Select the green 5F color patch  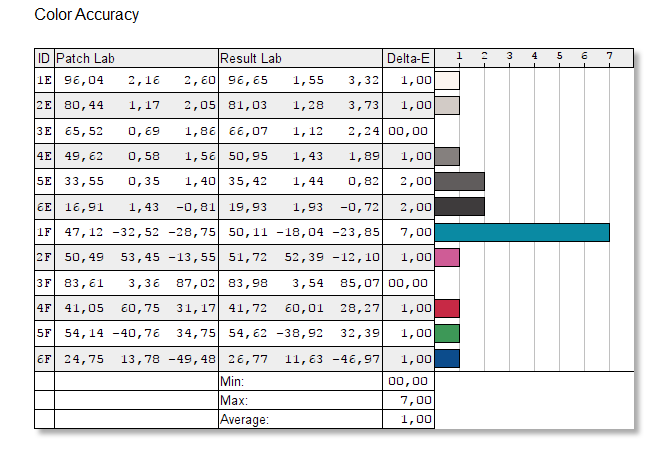pyautogui.click(x=447, y=333)
